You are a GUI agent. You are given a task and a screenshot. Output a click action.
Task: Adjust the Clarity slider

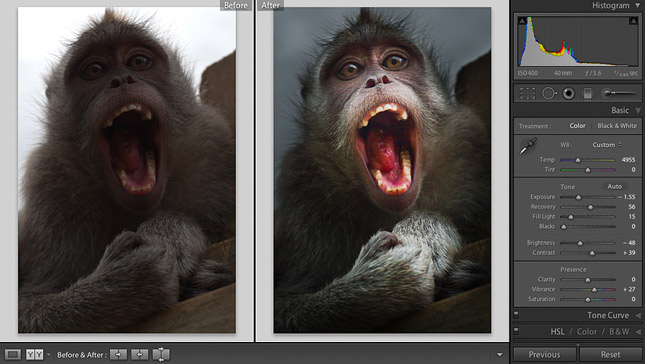tap(587, 280)
